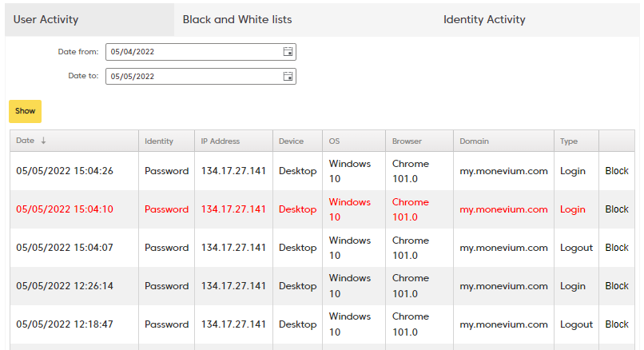Click Desktop device in 12:26:14 row

297,286
